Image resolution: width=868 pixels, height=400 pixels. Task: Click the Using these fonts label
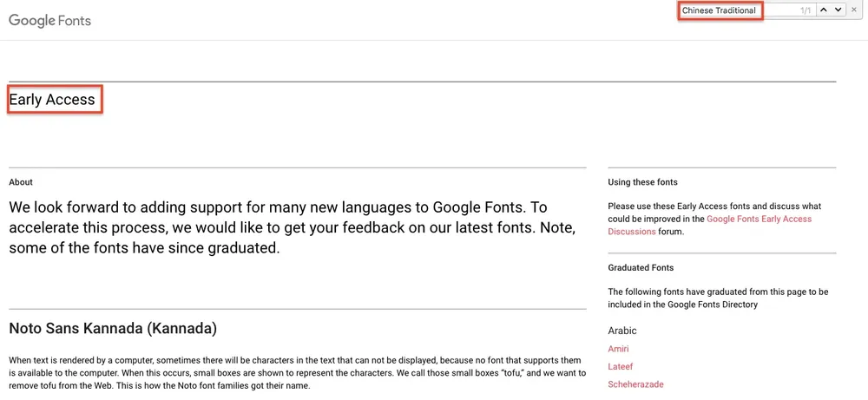[642, 182]
